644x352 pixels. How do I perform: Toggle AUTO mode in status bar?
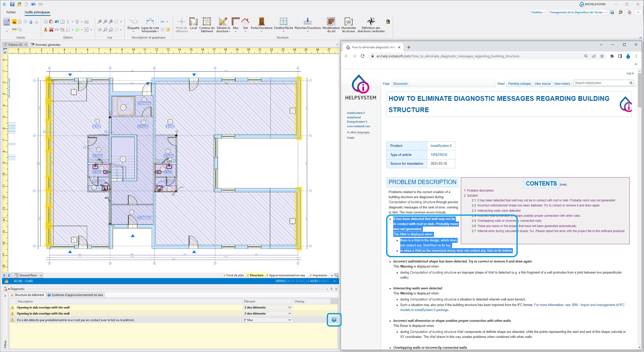tap(314, 281)
